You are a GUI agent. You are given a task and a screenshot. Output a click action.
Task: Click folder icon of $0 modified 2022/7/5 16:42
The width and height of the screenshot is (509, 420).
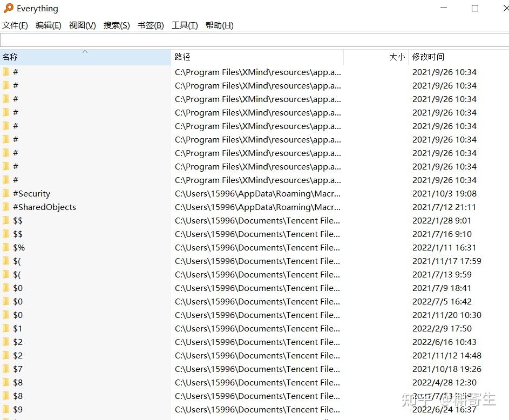click(6, 302)
